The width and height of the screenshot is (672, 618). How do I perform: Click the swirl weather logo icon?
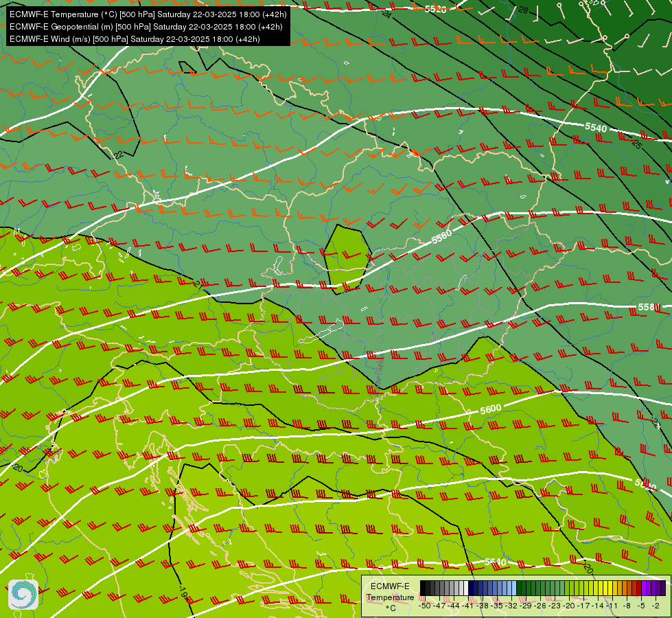pyautogui.click(x=23, y=595)
